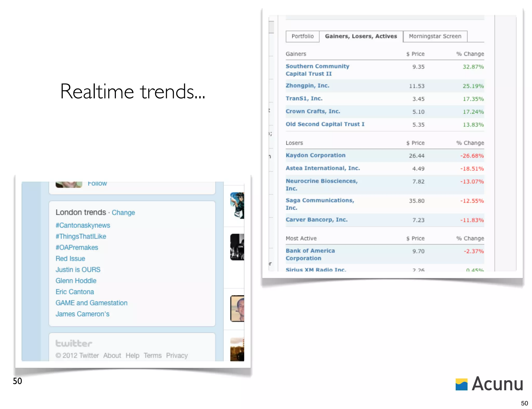Select the Gainers, Losers, Actives tab
The image size is (532, 409).
click(361, 36)
